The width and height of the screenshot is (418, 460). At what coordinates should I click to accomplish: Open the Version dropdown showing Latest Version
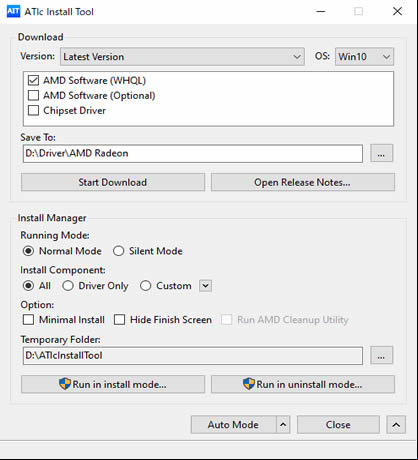click(x=182, y=57)
